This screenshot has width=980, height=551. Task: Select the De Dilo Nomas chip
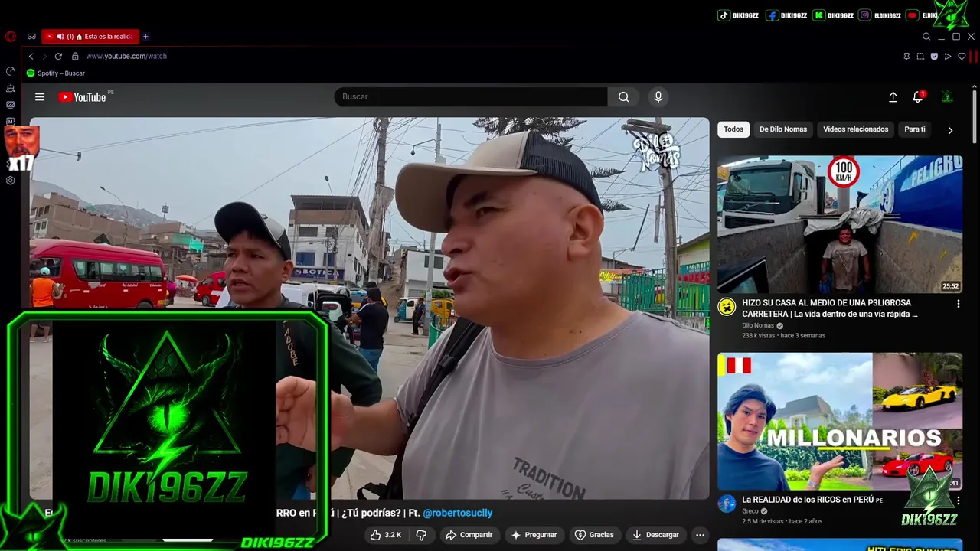783,129
